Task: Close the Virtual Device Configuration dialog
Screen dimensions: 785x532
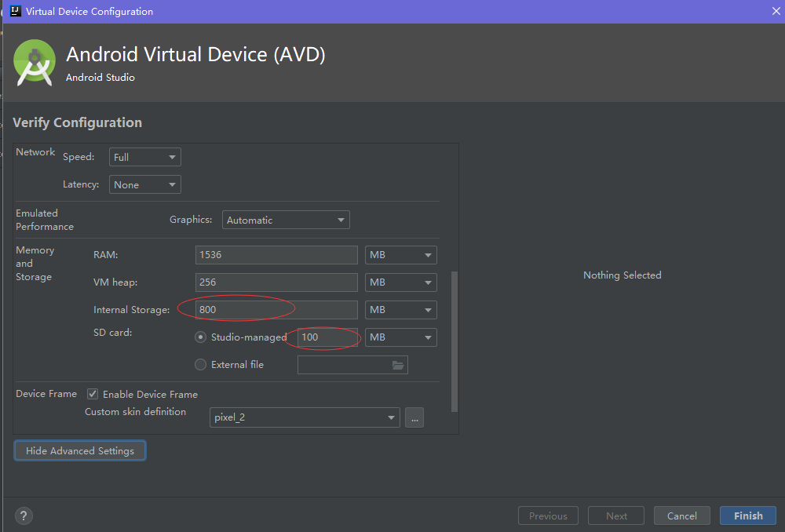Action: coord(776,11)
